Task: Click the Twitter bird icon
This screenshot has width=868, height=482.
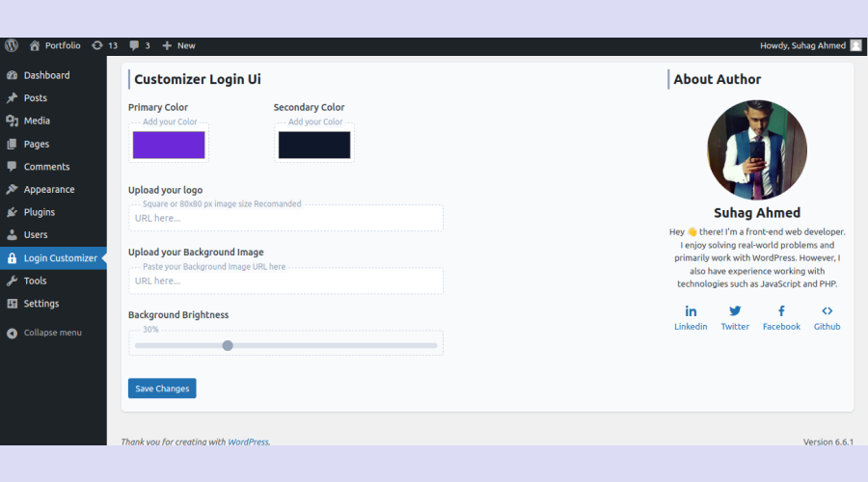Action: [735, 311]
